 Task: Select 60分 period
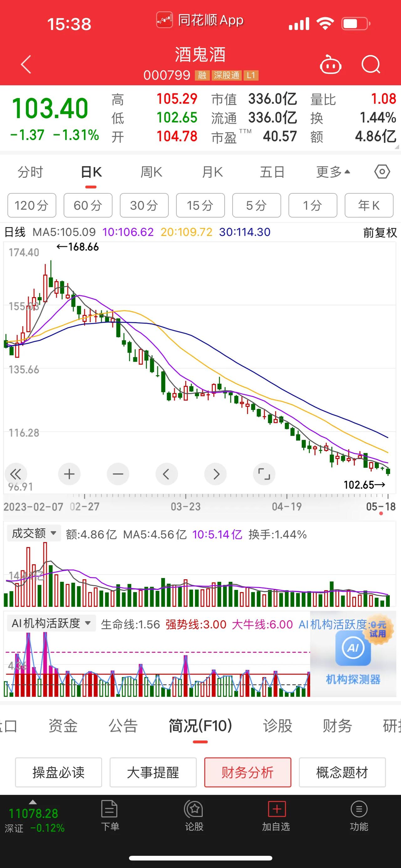click(88, 205)
